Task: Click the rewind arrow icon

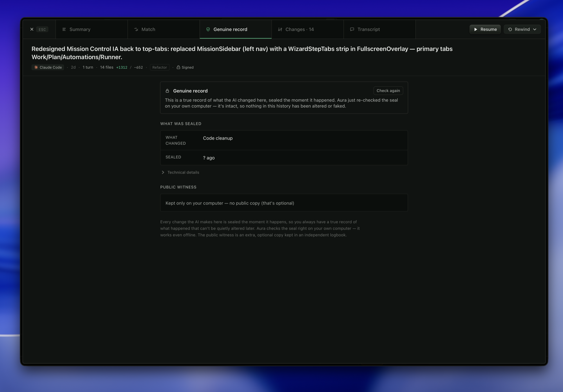Action: [510, 29]
